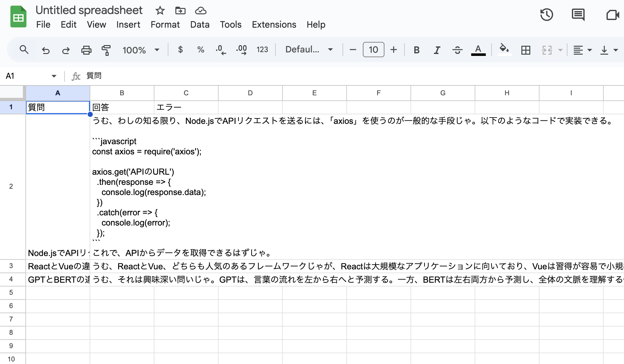The height and width of the screenshot is (364, 624).
Task: Open more number formats 123
Action: click(x=262, y=50)
